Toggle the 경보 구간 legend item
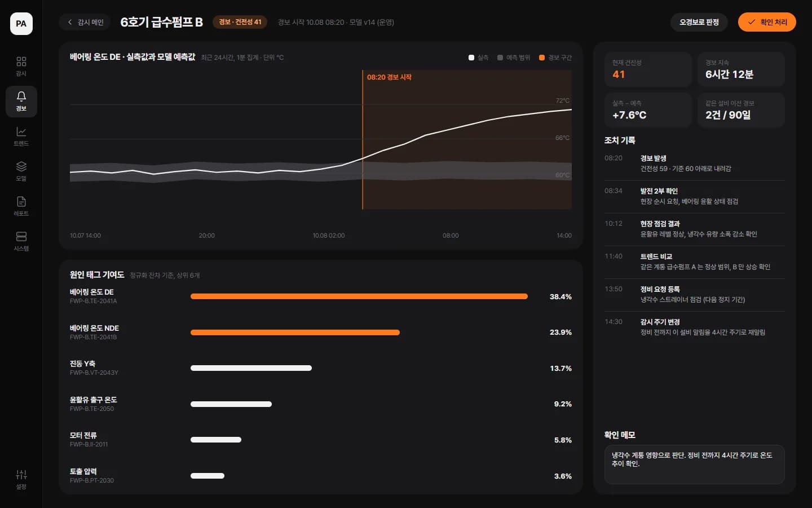The width and height of the screenshot is (812, 508). tap(555, 58)
